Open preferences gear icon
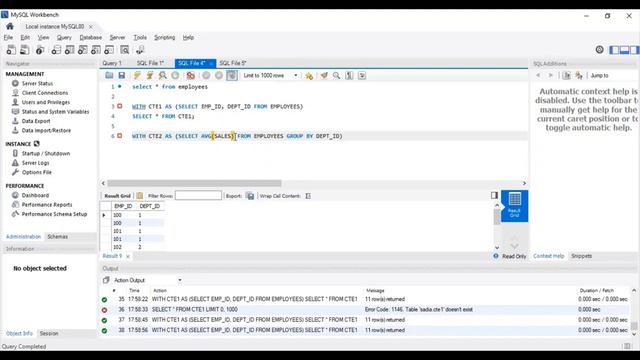The width and height of the screenshot is (640, 360). (599, 50)
